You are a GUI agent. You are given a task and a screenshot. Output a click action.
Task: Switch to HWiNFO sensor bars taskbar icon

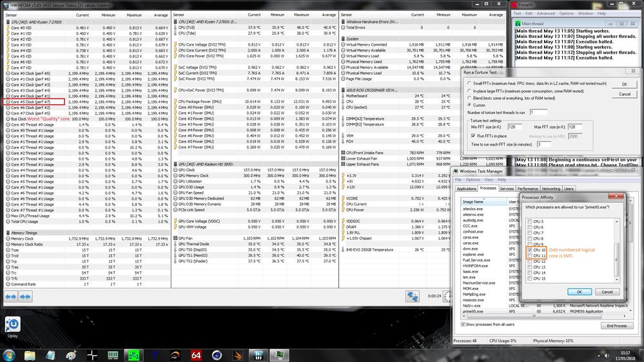click(x=259, y=356)
